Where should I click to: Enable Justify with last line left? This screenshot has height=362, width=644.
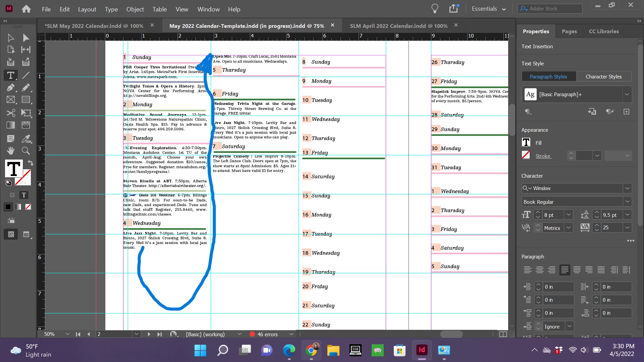click(565, 270)
